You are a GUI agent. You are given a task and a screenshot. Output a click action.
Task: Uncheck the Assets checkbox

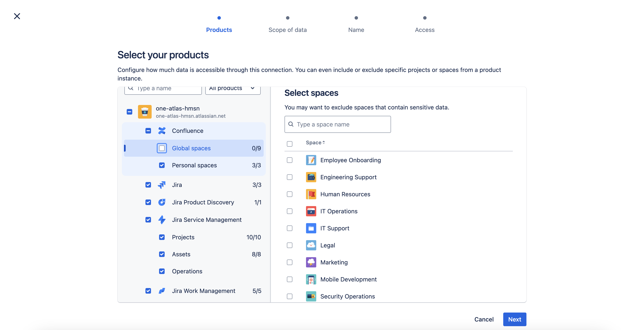coord(162,254)
